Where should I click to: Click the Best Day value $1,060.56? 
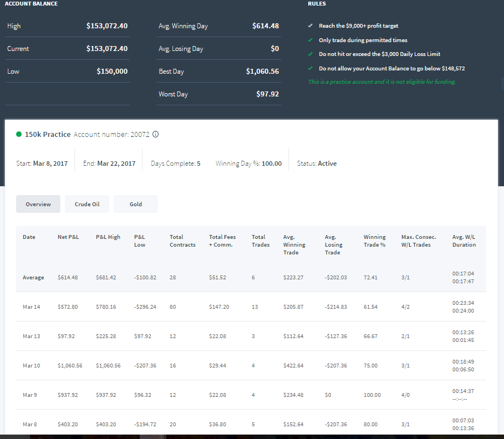(262, 72)
